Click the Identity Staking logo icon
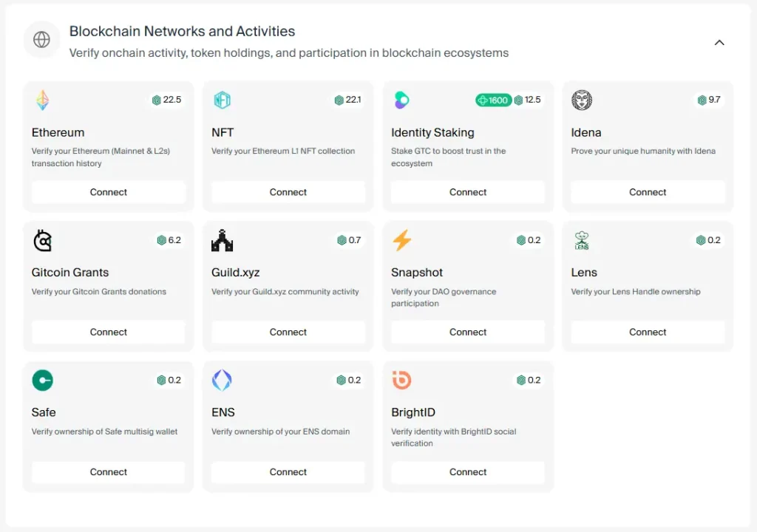 (401, 100)
